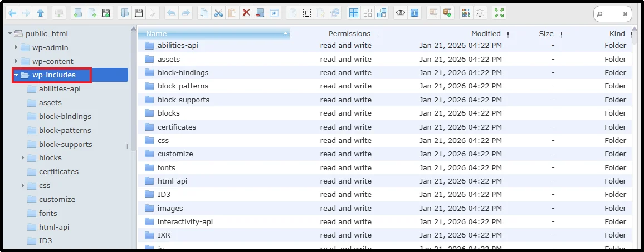Click the copy files icon
The width and height of the screenshot is (644, 252).
coord(204,13)
